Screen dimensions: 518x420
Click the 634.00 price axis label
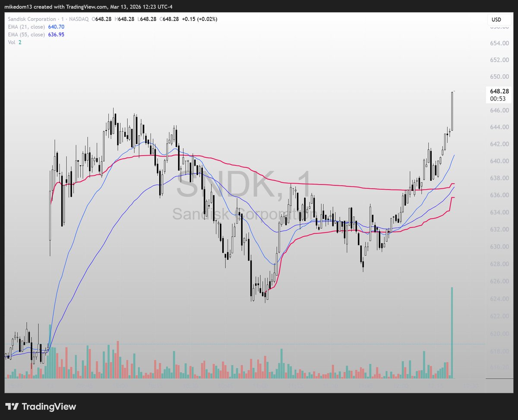click(499, 213)
